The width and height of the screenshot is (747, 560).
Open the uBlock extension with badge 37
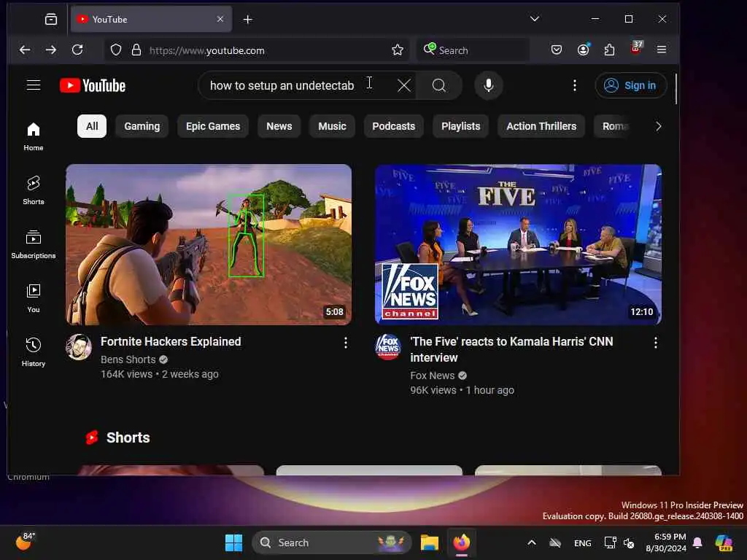pos(636,49)
